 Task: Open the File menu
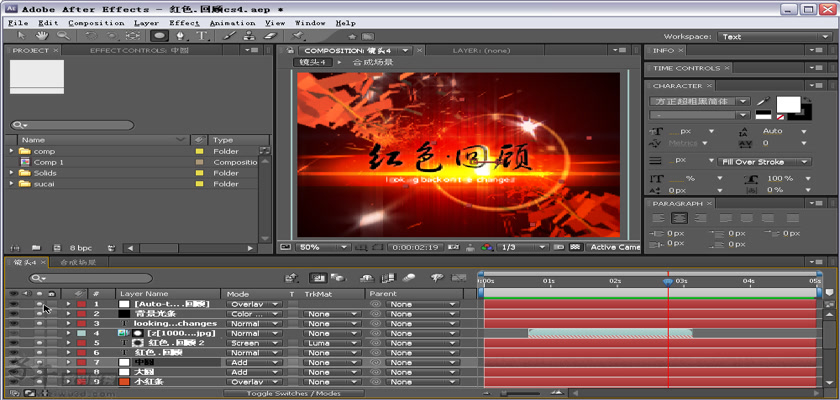(x=18, y=23)
